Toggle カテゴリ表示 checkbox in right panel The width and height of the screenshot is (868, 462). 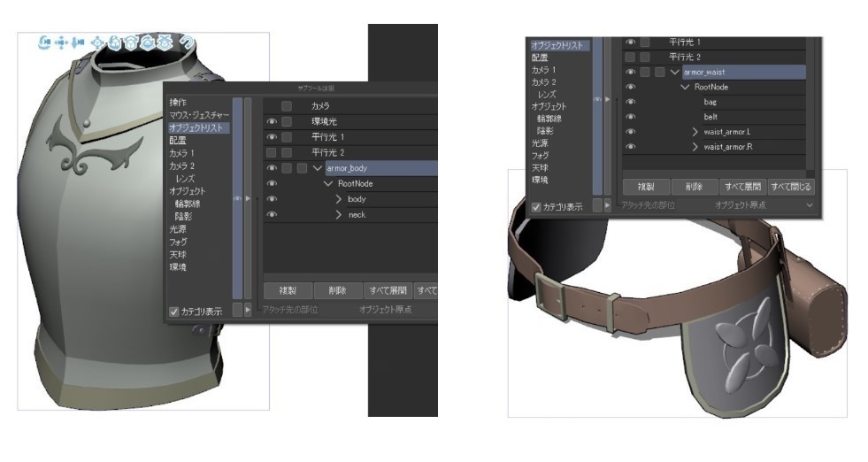pyautogui.click(x=536, y=206)
